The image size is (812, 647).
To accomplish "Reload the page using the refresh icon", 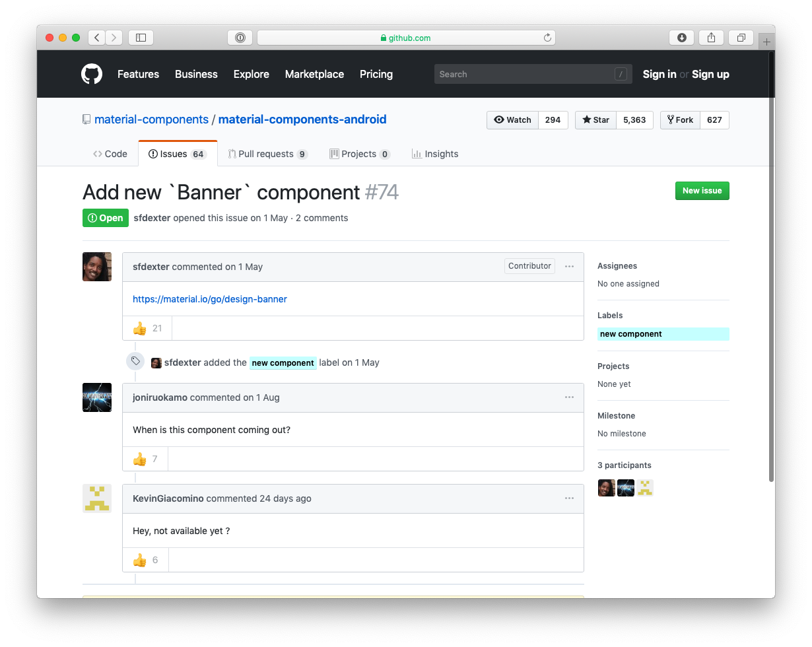I will click(547, 38).
